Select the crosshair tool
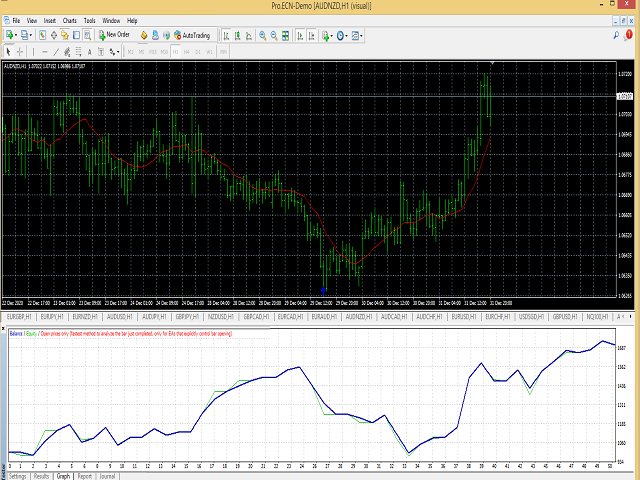640x480 pixels. click(20, 52)
